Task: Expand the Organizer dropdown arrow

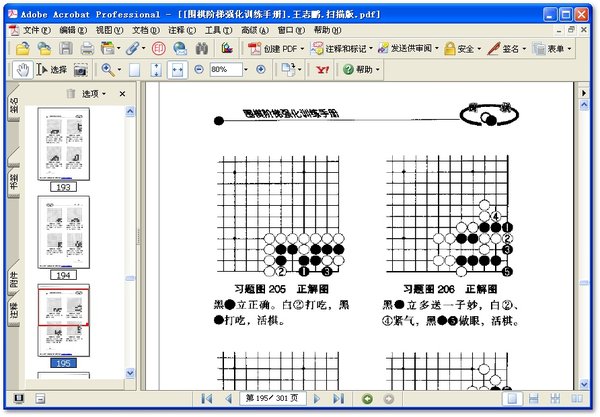Action: tap(119, 49)
